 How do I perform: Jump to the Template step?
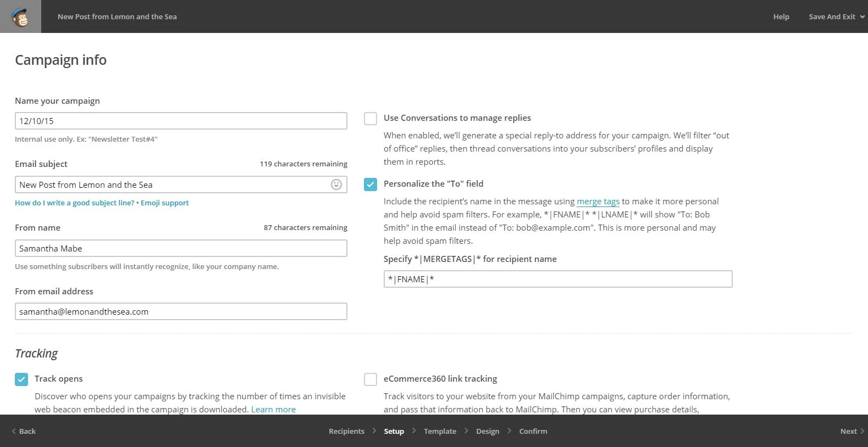440,431
